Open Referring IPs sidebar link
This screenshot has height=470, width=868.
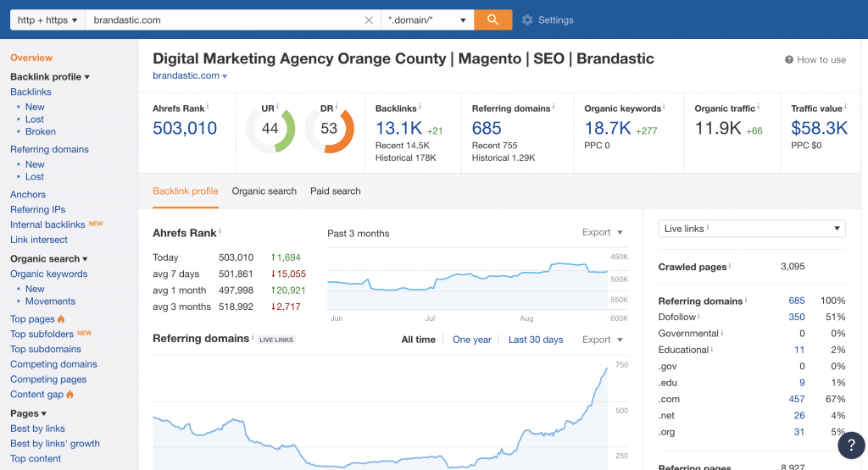coord(37,209)
